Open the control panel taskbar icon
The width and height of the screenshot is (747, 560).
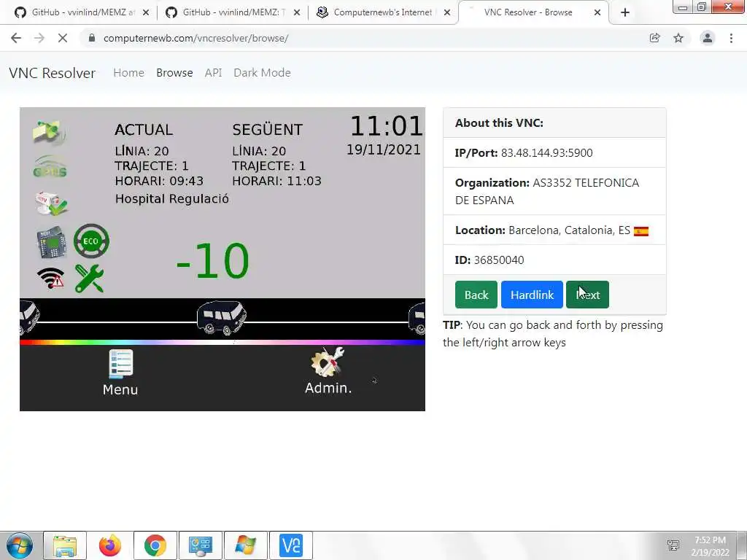click(x=200, y=545)
